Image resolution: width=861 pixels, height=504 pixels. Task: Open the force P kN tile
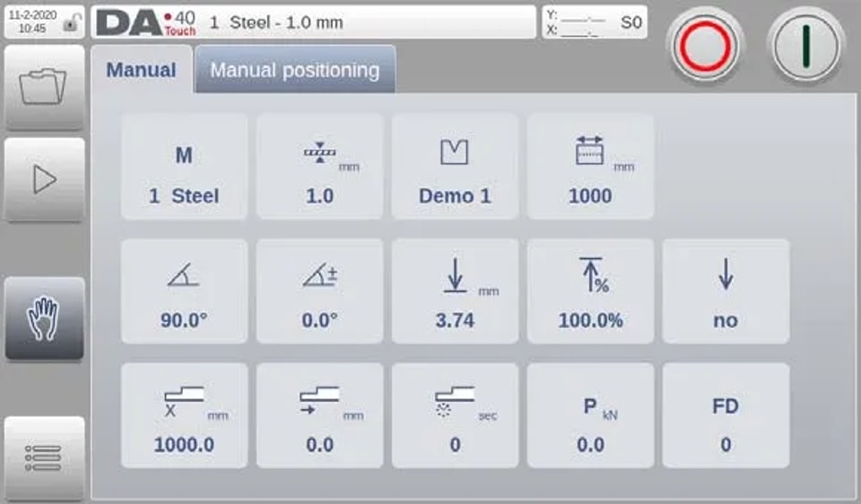[590, 415]
